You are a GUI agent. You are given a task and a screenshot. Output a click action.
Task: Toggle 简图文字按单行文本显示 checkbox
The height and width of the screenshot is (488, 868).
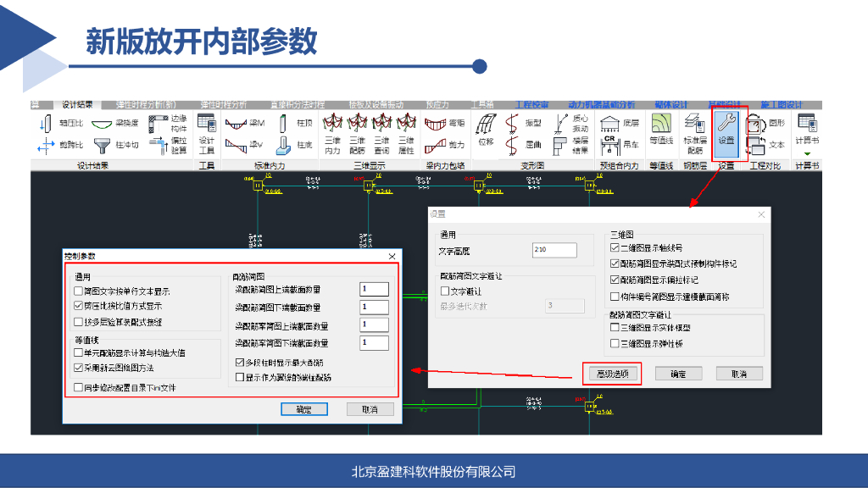[79, 291]
